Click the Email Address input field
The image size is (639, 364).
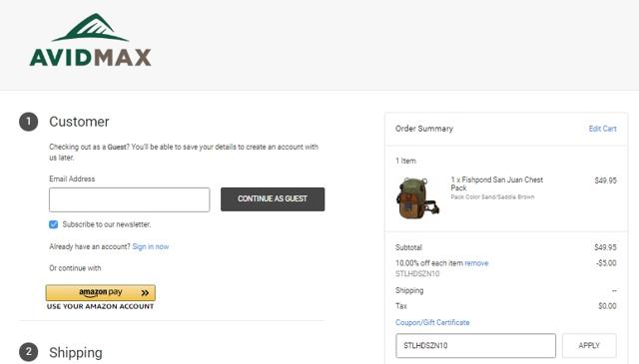coord(129,199)
